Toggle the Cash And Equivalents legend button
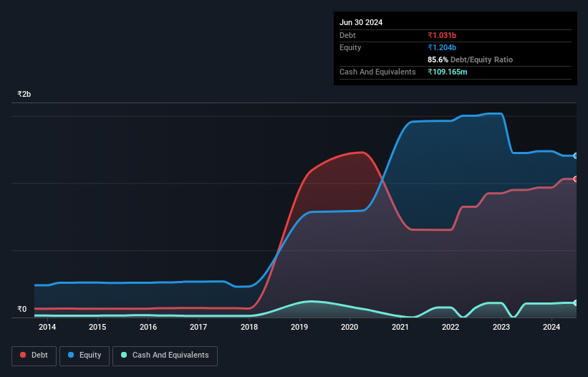Screen dimensions: 588x377 pyautogui.click(x=165, y=355)
